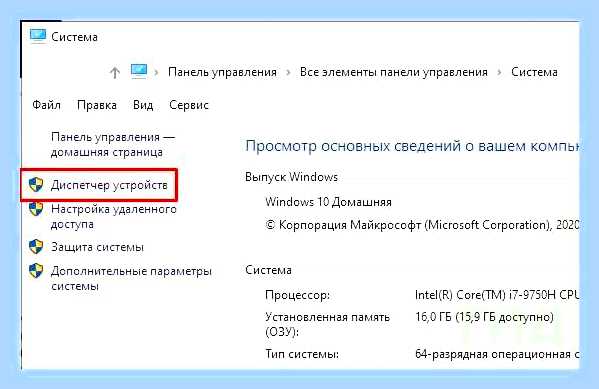
Task: Click the 64-разрядная операционная value
Action: coord(497,354)
